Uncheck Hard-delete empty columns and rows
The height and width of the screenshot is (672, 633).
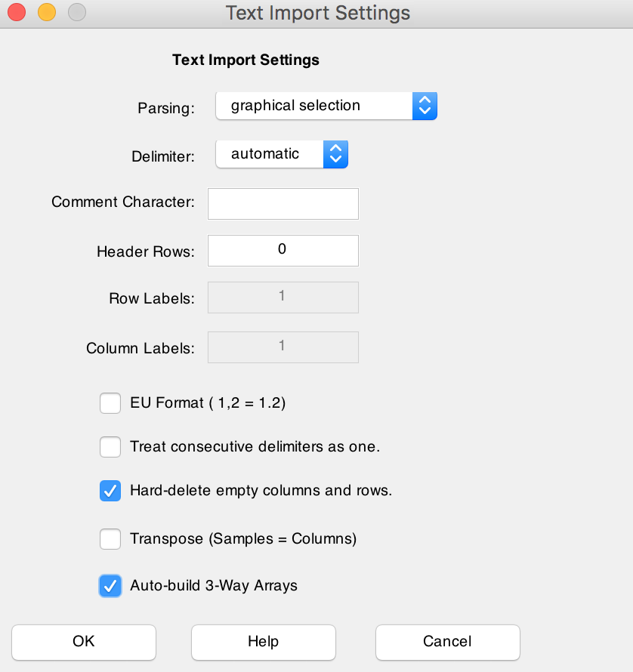tap(110, 491)
